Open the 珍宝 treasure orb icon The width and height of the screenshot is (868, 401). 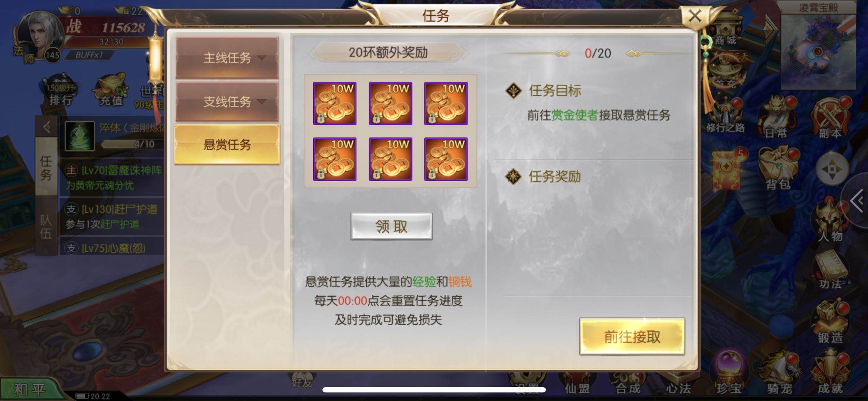729,372
